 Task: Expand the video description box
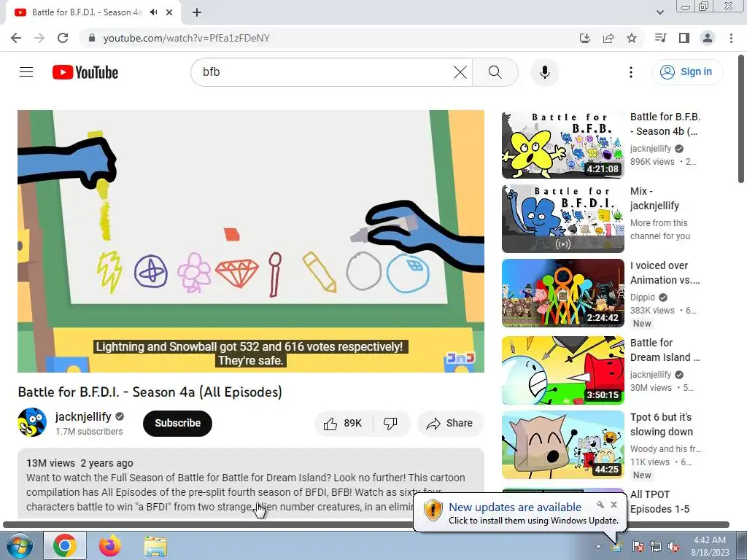click(x=251, y=483)
